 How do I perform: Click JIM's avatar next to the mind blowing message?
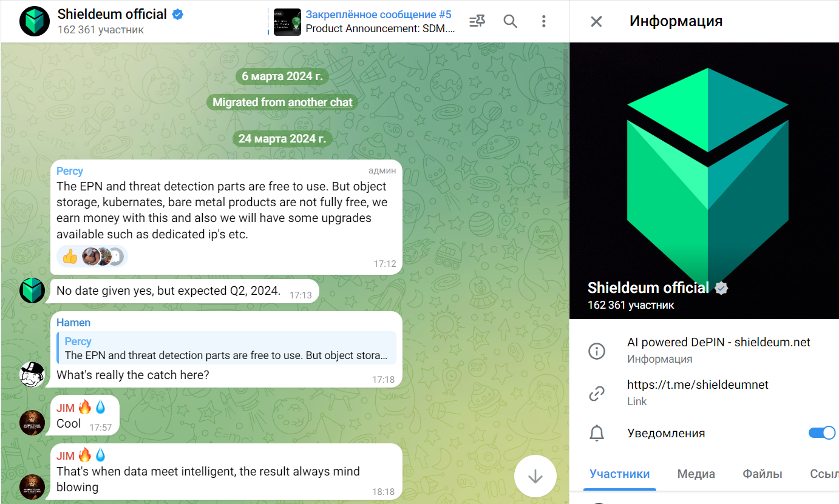coord(32,486)
